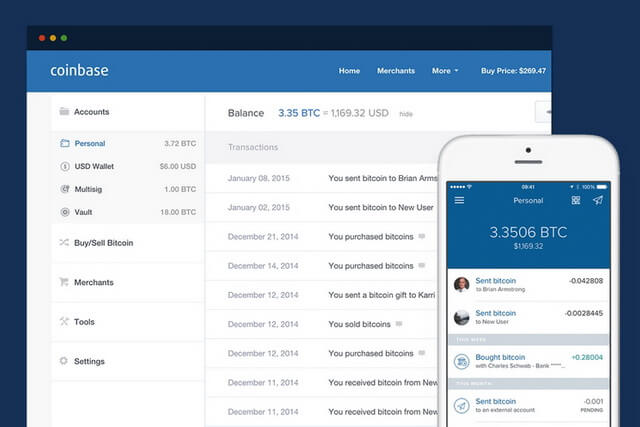Image resolution: width=640 pixels, height=427 pixels.
Task: Expand the More dropdown menu
Action: click(445, 71)
